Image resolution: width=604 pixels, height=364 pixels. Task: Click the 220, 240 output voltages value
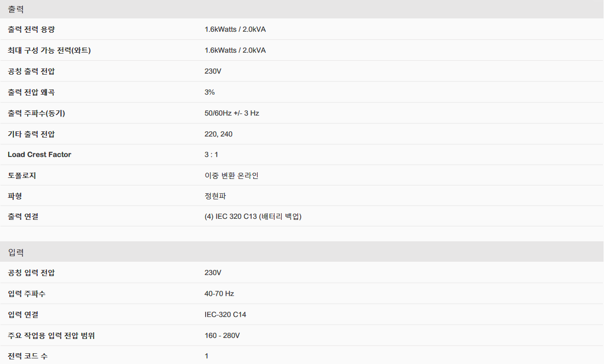218,134
